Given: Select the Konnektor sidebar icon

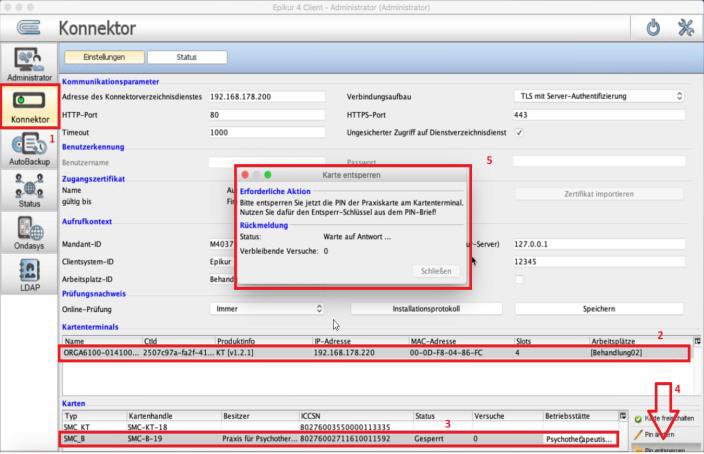Looking at the screenshot, I should (x=30, y=106).
